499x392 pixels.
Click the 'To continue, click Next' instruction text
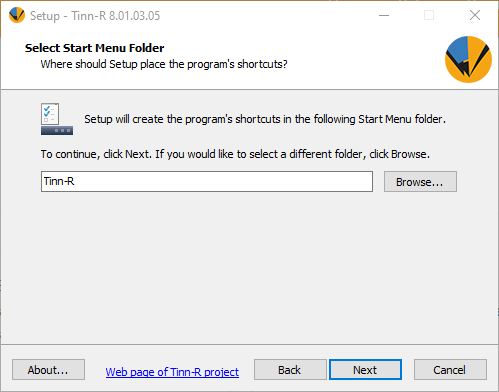click(235, 154)
